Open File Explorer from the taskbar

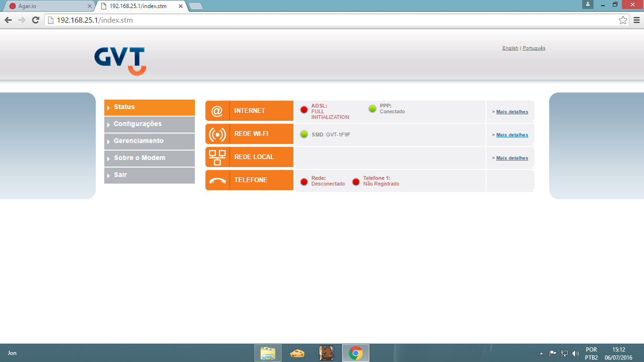[268, 353]
